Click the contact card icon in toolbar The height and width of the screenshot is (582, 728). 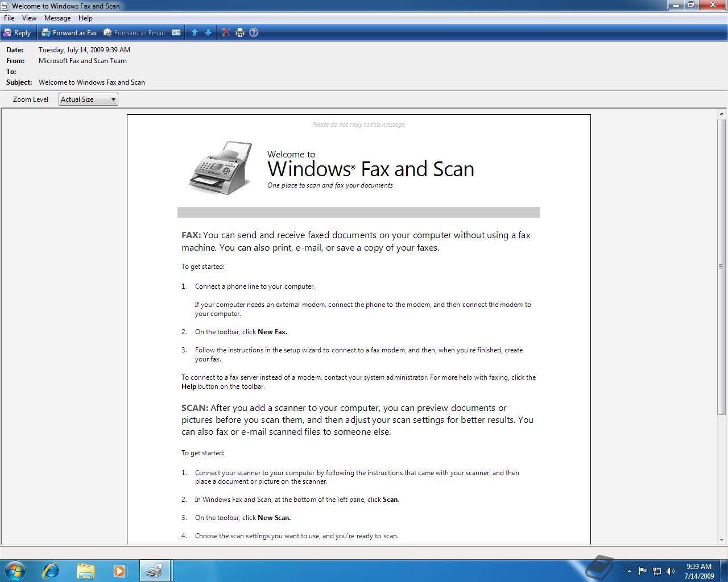click(176, 32)
